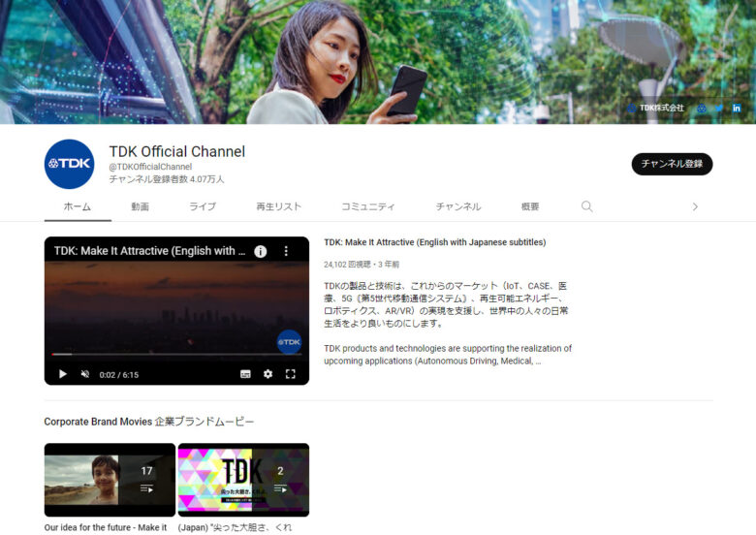
Task: Enter fullscreen in the video player
Action: click(x=290, y=374)
